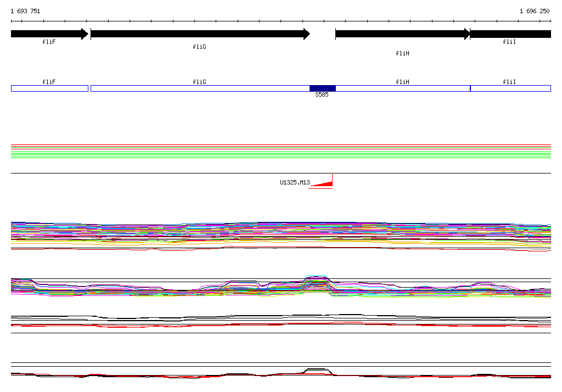Click the start coordinate 1 693 751
Viewport: 562px width, 392px height.
pos(25,11)
